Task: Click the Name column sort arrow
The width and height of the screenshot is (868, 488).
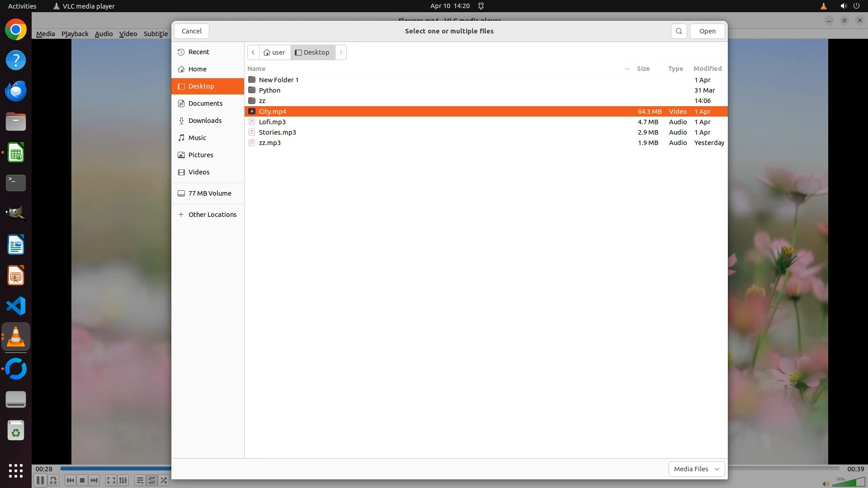Action: coord(627,69)
